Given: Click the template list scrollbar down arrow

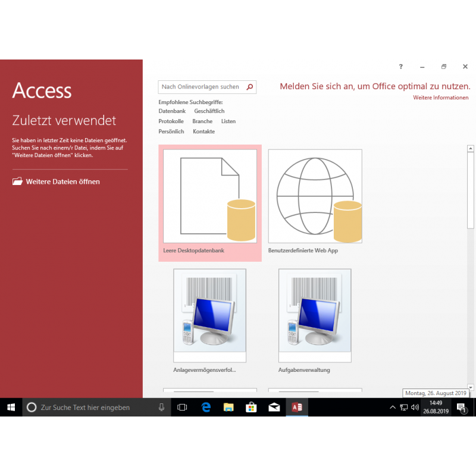Looking at the screenshot, I should point(471,387).
